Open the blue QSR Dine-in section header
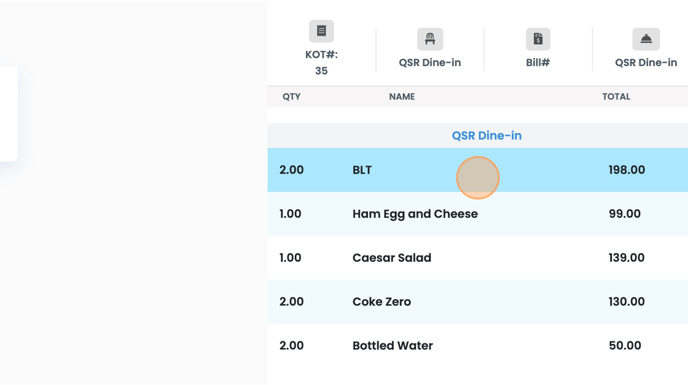The height and width of the screenshot is (385, 688). coord(487,136)
